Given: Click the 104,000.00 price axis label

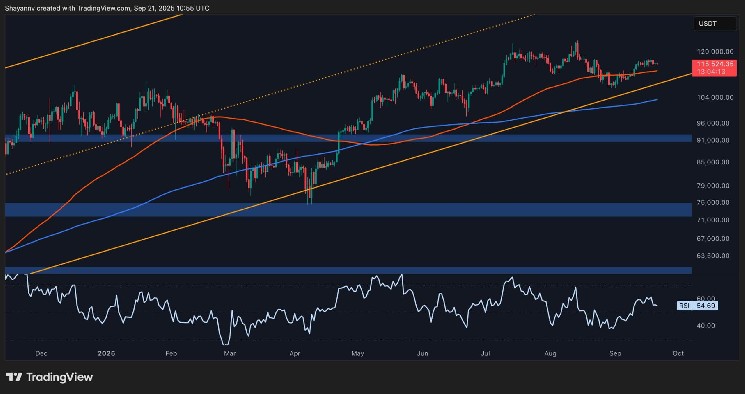Looking at the screenshot, I should [x=714, y=97].
